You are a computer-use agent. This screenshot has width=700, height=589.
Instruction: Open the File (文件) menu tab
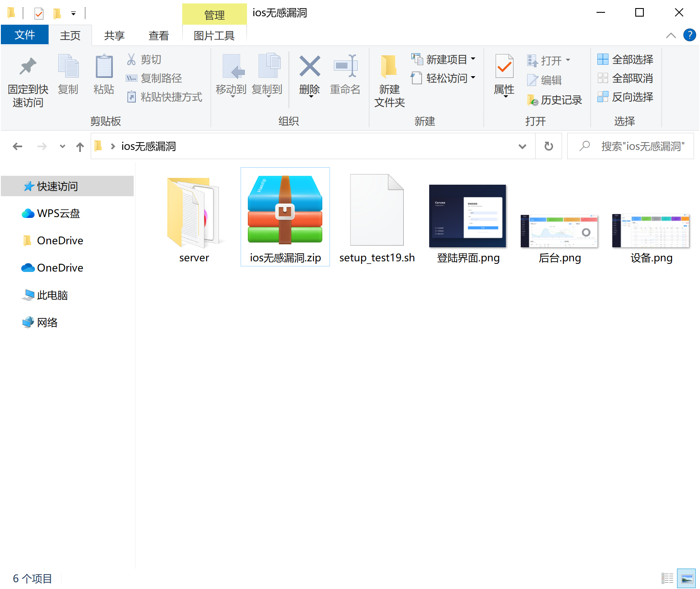click(x=25, y=35)
